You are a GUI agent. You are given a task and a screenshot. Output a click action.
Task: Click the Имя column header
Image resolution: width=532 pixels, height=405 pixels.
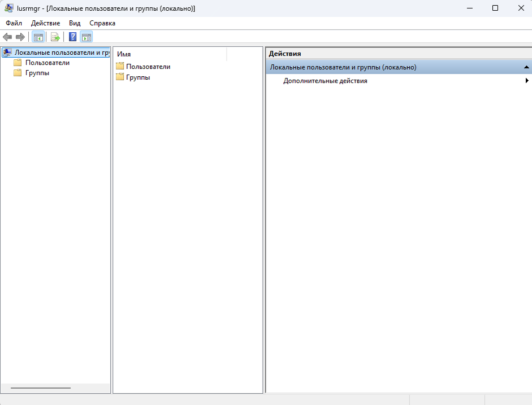170,54
